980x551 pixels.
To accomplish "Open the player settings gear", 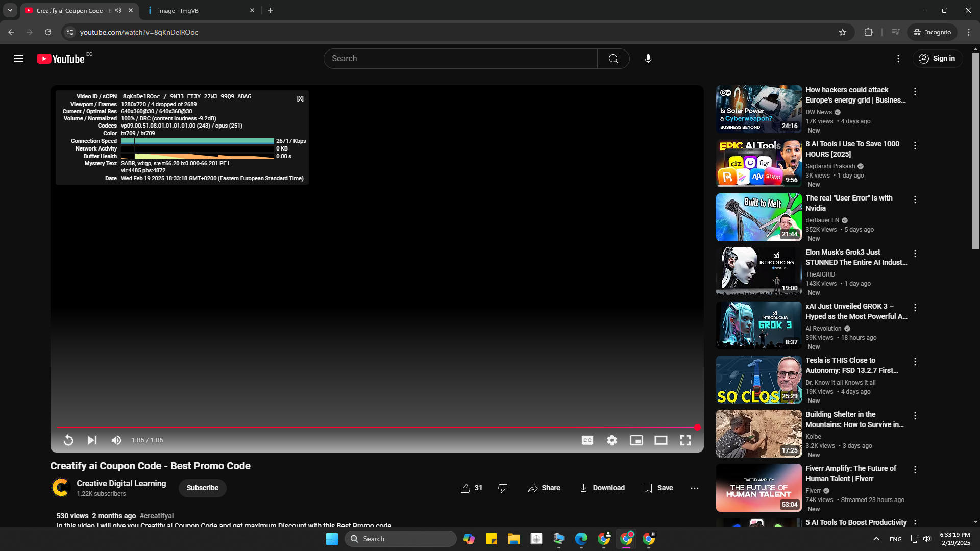I will click(612, 440).
